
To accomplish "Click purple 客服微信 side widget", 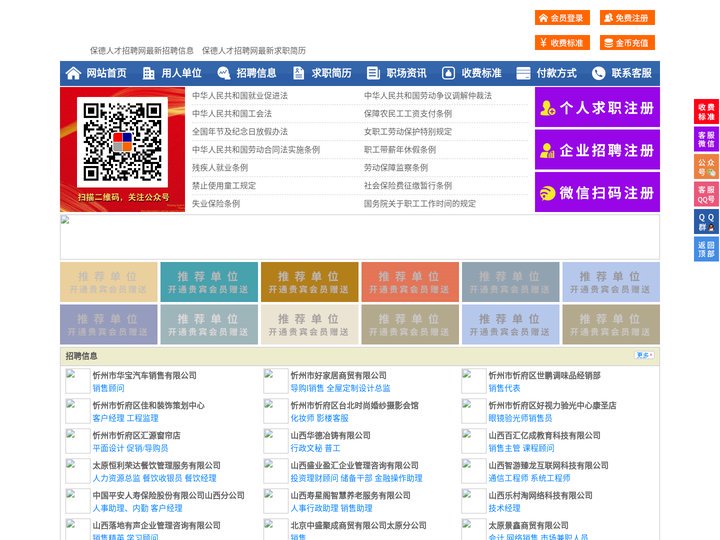I will pos(706,139).
